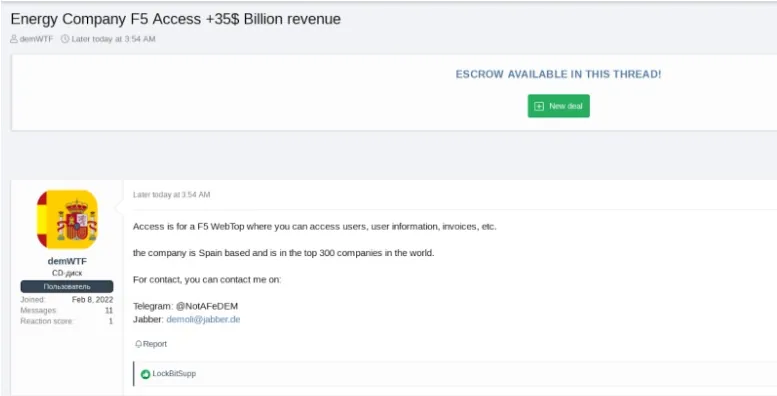Click the CD-диск user title text
777x396 pixels.
coord(67,273)
